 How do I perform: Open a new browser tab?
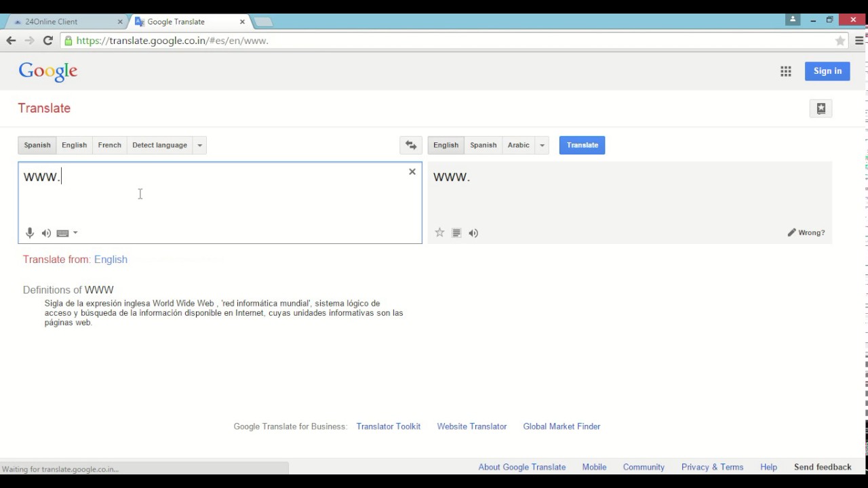coord(262,22)
